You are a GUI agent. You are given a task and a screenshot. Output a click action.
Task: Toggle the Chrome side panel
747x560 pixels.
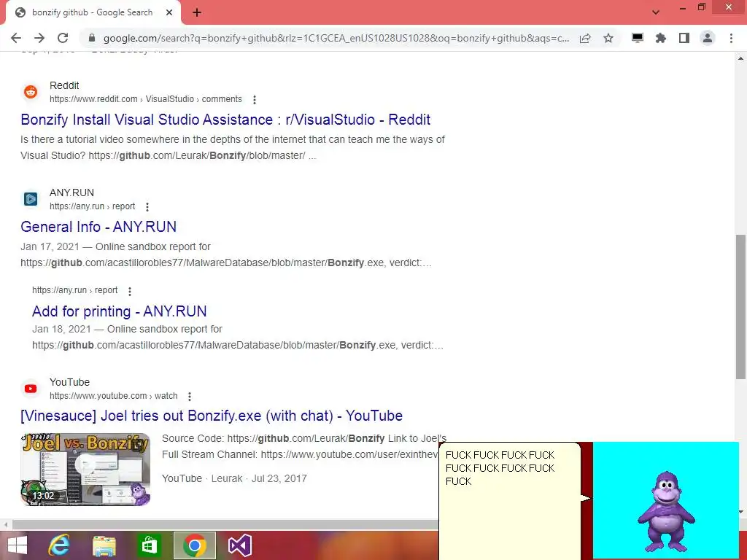pos(684,38)
